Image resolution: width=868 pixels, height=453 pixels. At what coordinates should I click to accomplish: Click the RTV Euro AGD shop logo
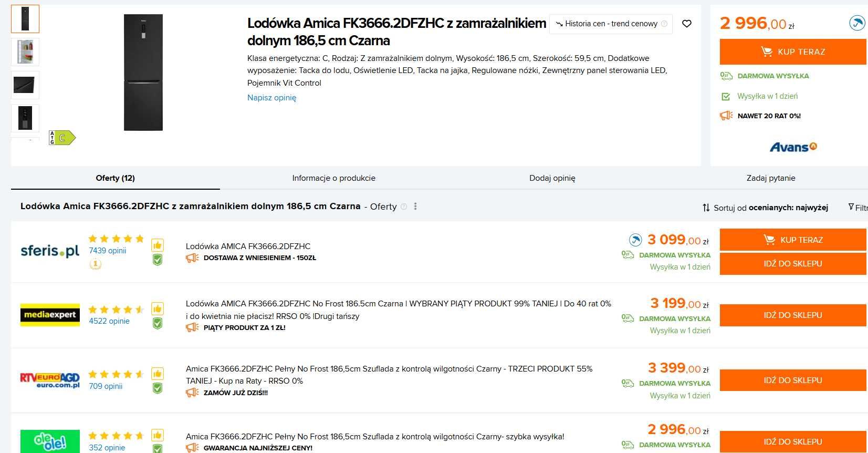[50, 380]
